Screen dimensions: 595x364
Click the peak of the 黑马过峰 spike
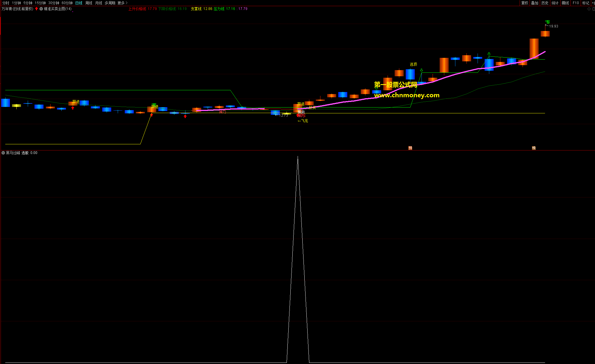tap(298, 157)
